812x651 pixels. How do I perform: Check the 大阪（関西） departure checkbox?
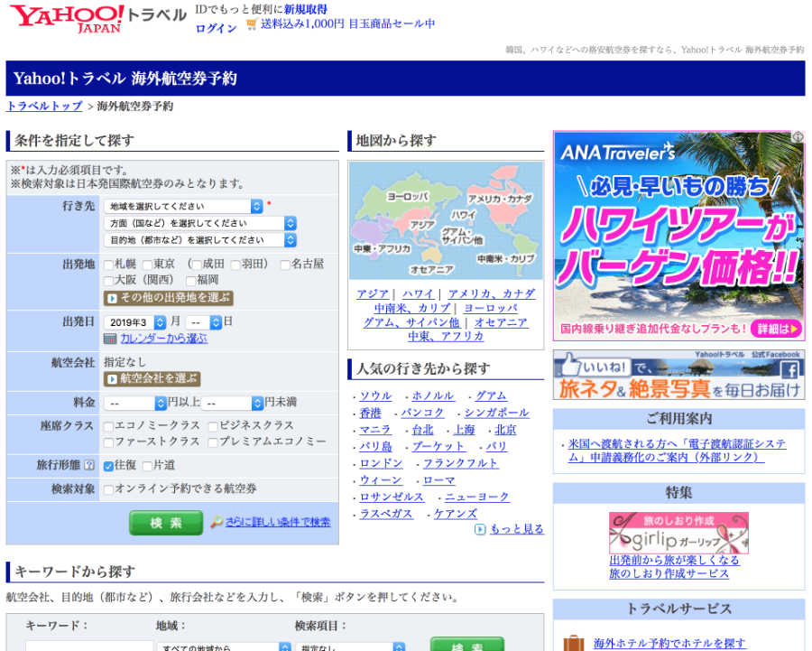point(109,281)
